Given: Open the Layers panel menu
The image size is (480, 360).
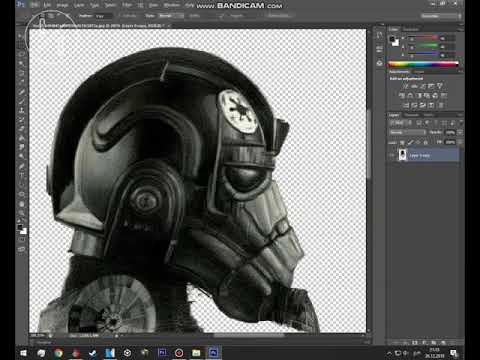Looking at the screenshot, I should (x=460, y=115).
